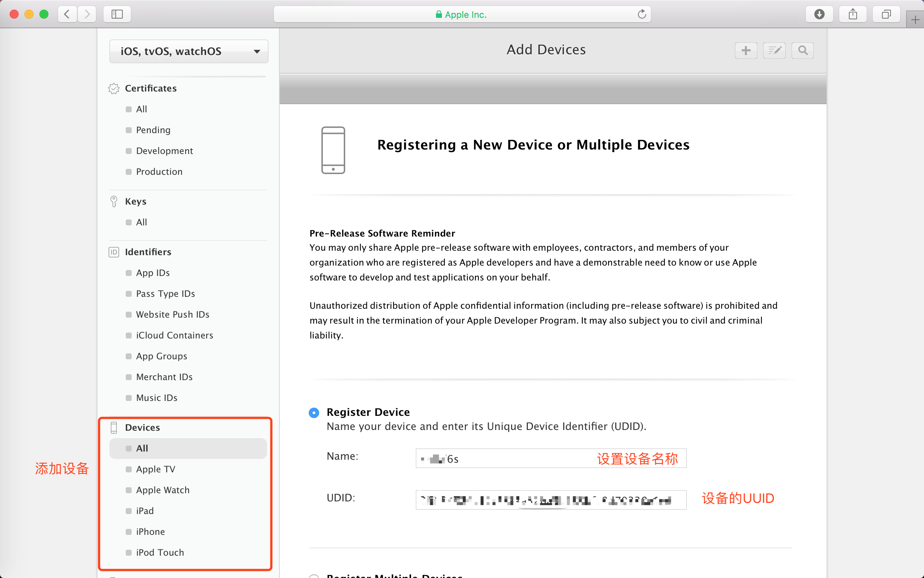Open Pass Type IDs
The width and height of the screenshot is (924, 578).
[x=166, y=294]
